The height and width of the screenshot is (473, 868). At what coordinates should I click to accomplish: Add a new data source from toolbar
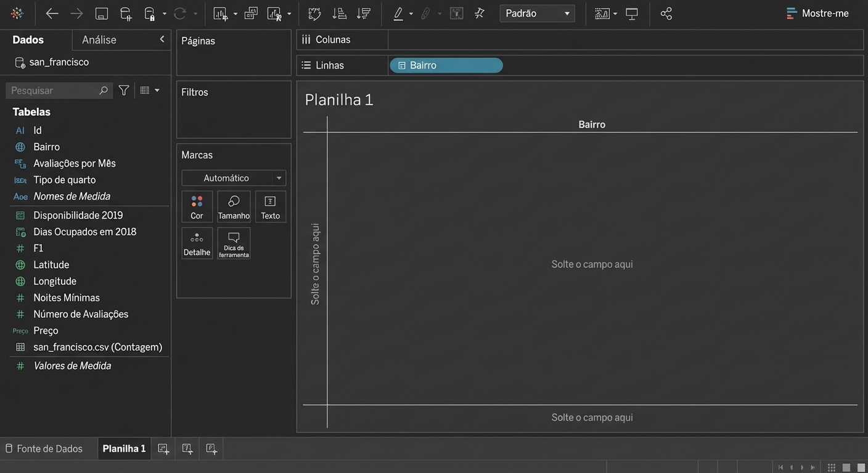(x=126, y=14)
